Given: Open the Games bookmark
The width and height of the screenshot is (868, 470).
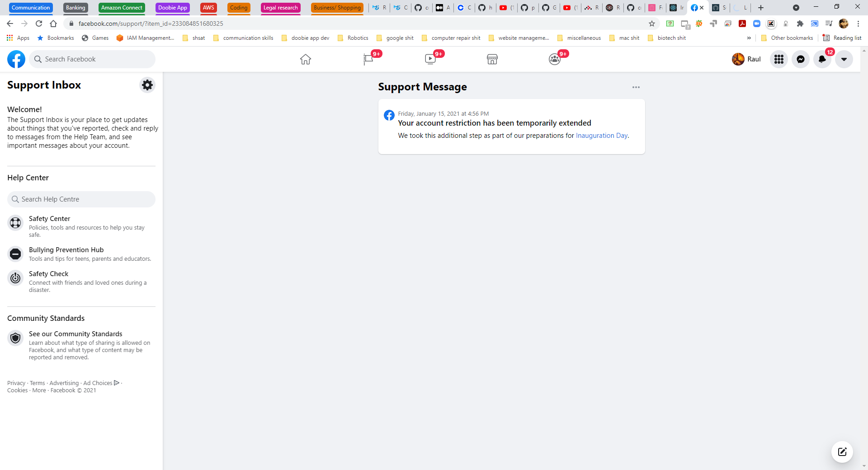Looking at the screenshot, I should [x=95, y=38].
